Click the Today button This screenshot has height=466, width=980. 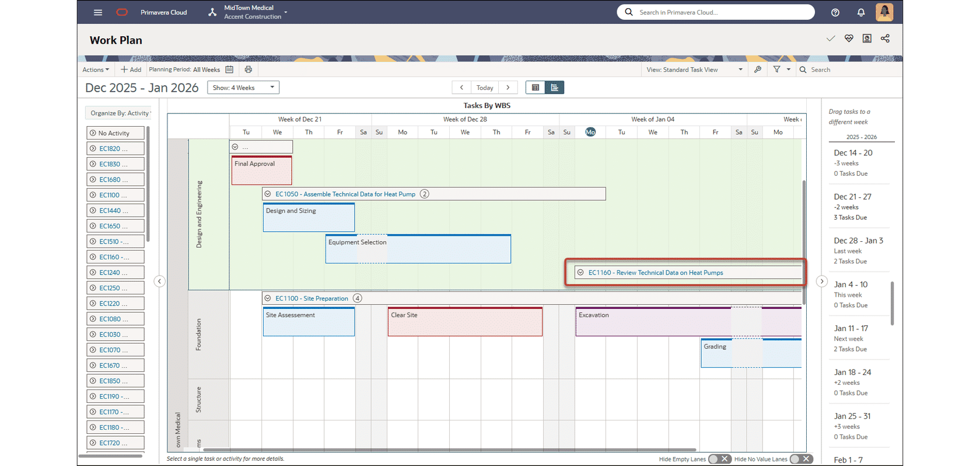[485, 88]
